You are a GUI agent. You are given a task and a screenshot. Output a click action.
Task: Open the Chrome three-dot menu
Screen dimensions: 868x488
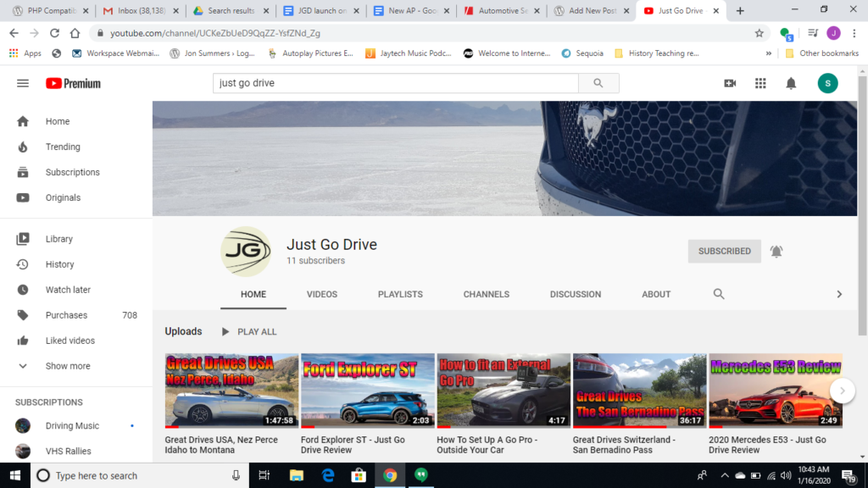click(854, 33)
